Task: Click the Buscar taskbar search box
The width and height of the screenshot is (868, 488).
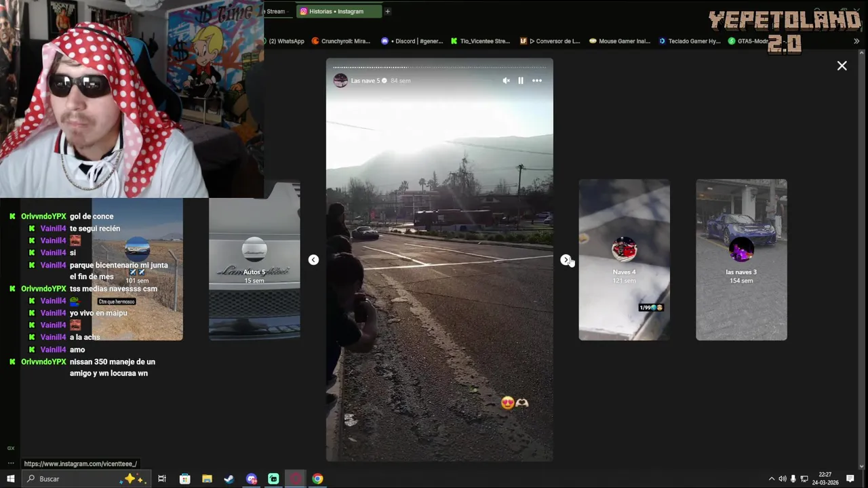Action: pos(85,479)
